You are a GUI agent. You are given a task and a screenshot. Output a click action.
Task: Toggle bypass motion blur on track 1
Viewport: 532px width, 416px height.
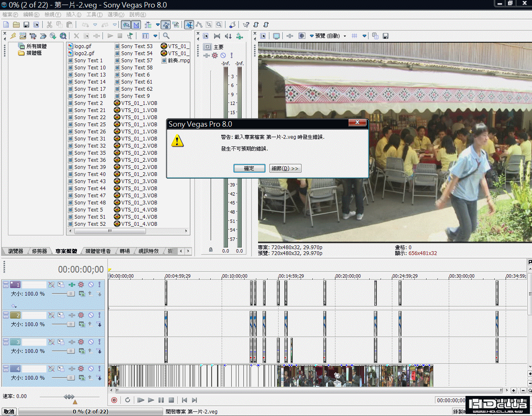point(51,285)
